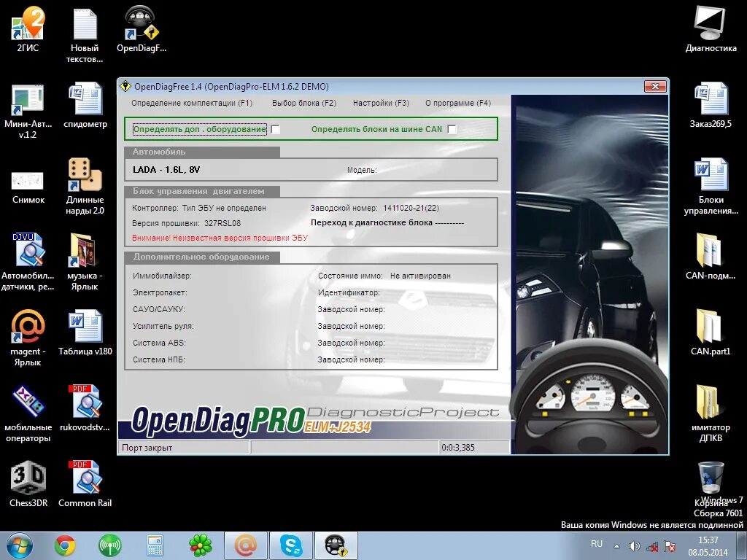Click the Усилитель руля: label

point(163,326)
